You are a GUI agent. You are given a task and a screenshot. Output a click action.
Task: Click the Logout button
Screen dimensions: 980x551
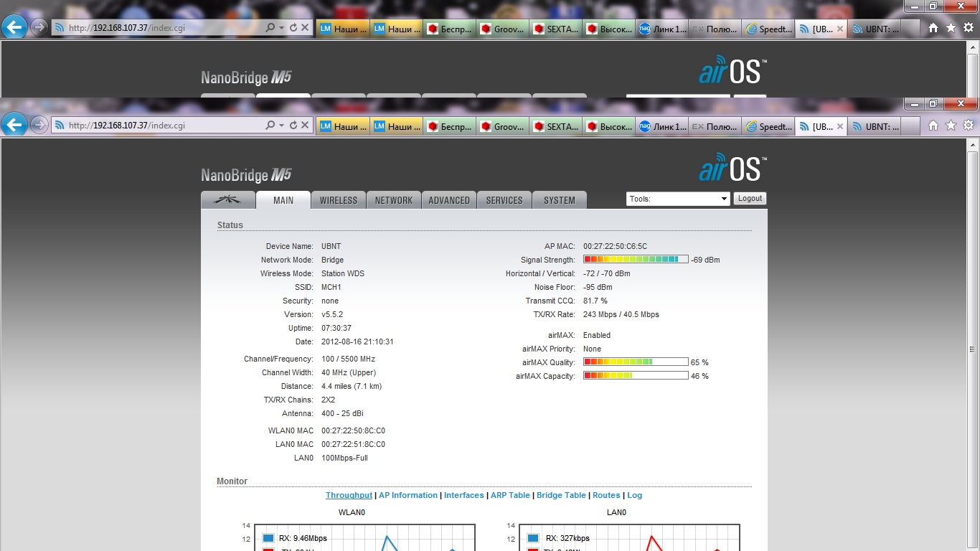tap(750, 199)
